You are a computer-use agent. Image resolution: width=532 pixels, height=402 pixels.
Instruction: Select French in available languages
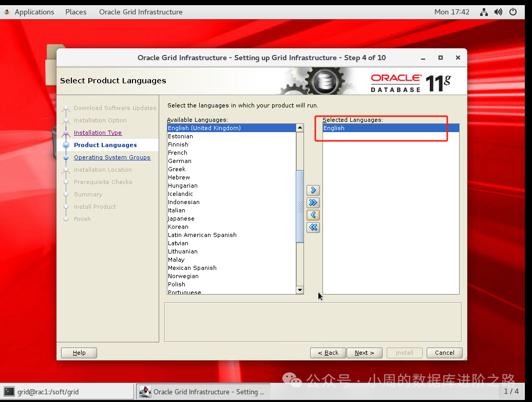pos(232,153)
